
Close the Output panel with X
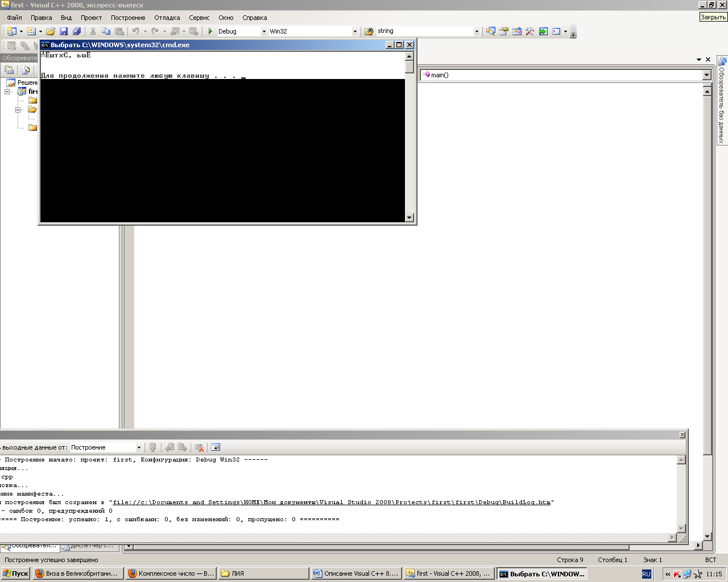tap(682, 435)
